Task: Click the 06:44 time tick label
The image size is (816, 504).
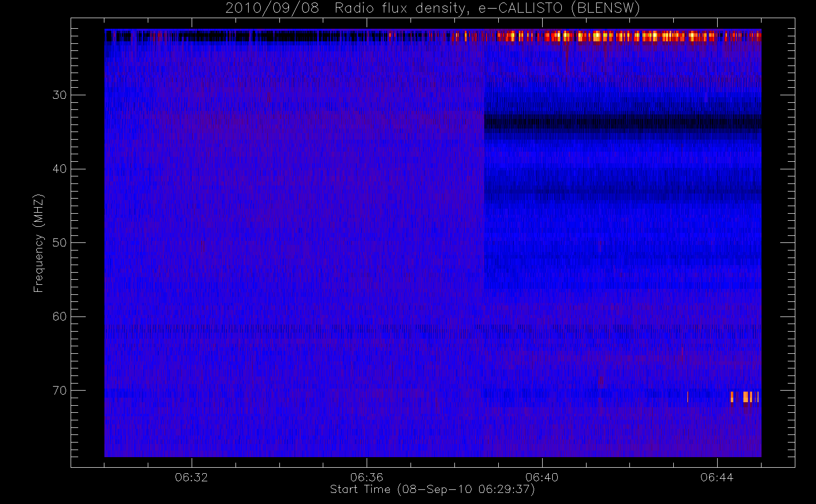Action: (x=717, y=477)
